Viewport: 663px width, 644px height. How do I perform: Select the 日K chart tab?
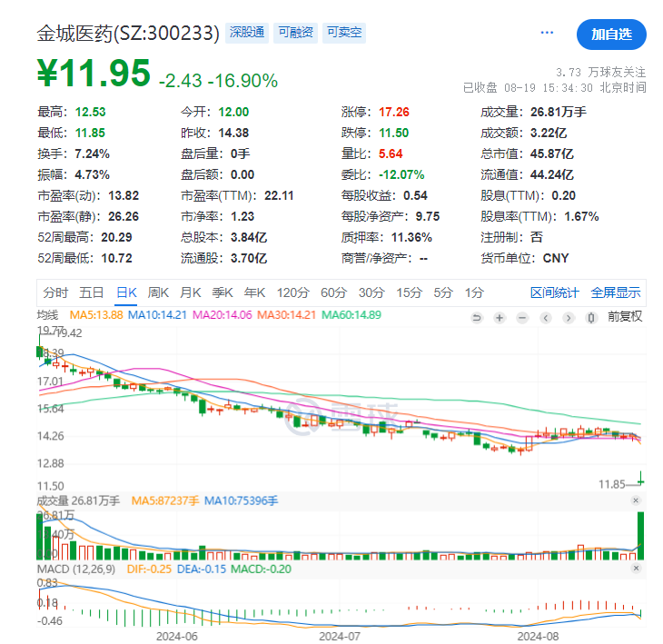point(126,292)
